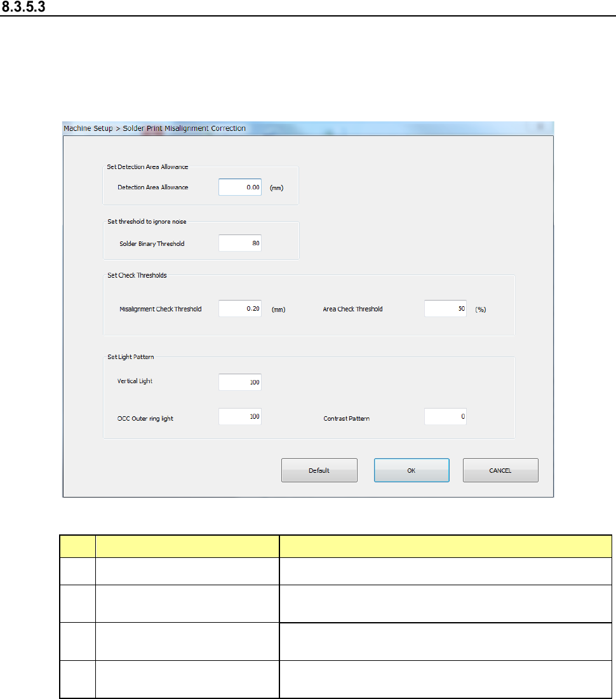Click the 'Contrast Pattern' label text
This screenshot has width=616, height=699.
[x=347, y=419]
